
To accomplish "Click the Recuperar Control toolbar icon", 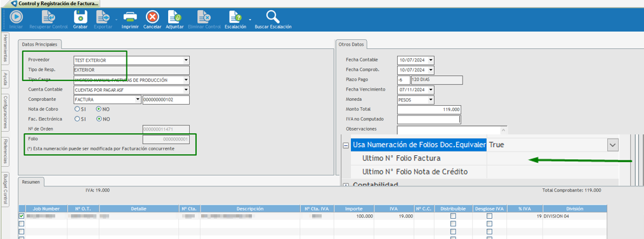I will 49,17.
